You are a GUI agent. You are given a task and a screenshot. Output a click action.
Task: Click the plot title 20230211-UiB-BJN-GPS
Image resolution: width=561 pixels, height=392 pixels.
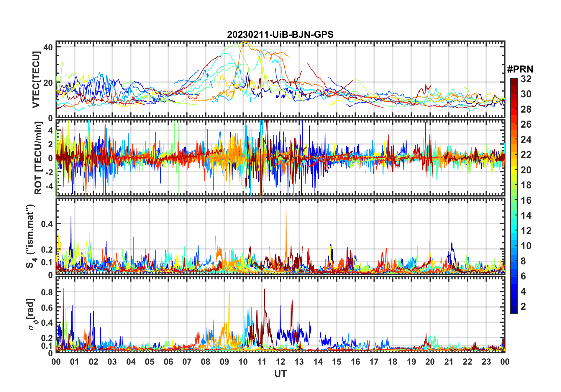point(280,34)
